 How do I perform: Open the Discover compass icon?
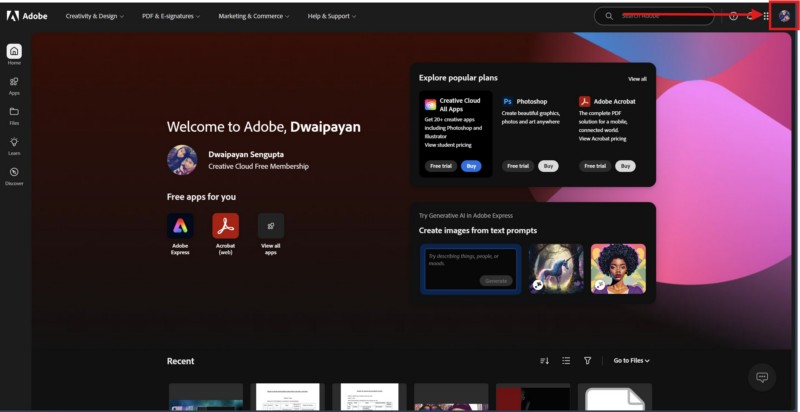coord(14,175)
